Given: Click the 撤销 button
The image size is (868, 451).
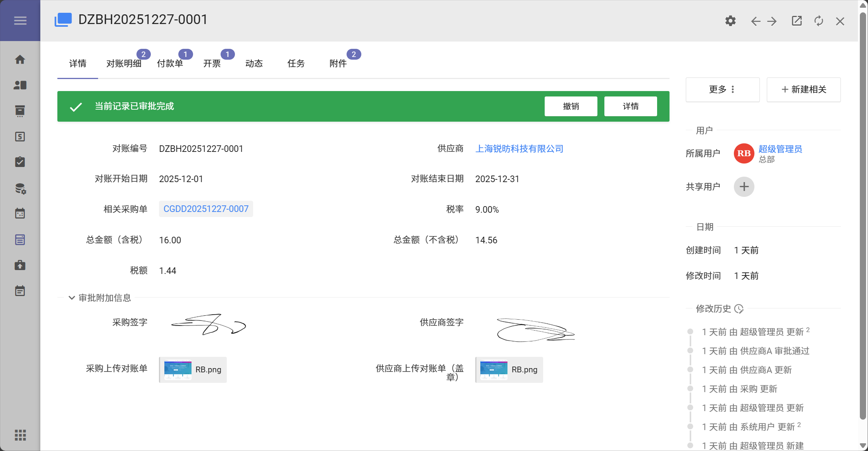Looking at the screenshot, I should [571, 106].
